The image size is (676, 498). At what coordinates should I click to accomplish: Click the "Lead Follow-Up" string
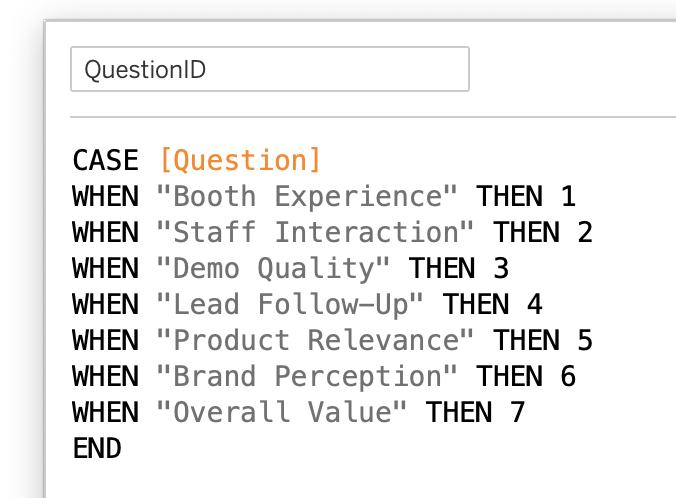[290, 304]
